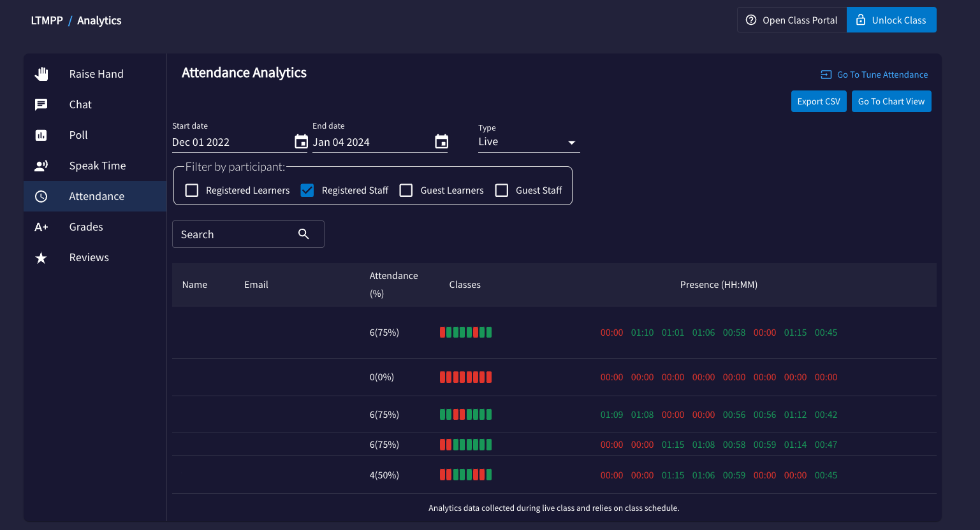Screen dimensions: 980x530
Task: Click the Export CSV button
Action: (x=819, y=101)
